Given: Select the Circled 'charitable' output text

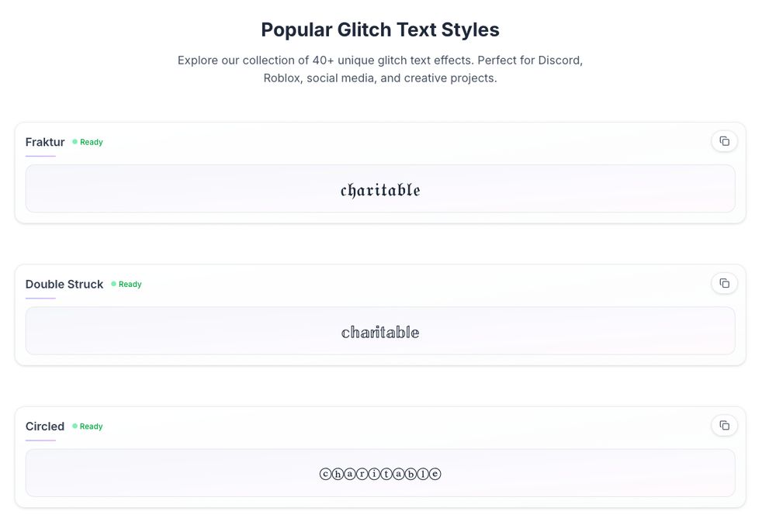Looking at the screenshot, I should pyautogui.click(x=380, y=474).
